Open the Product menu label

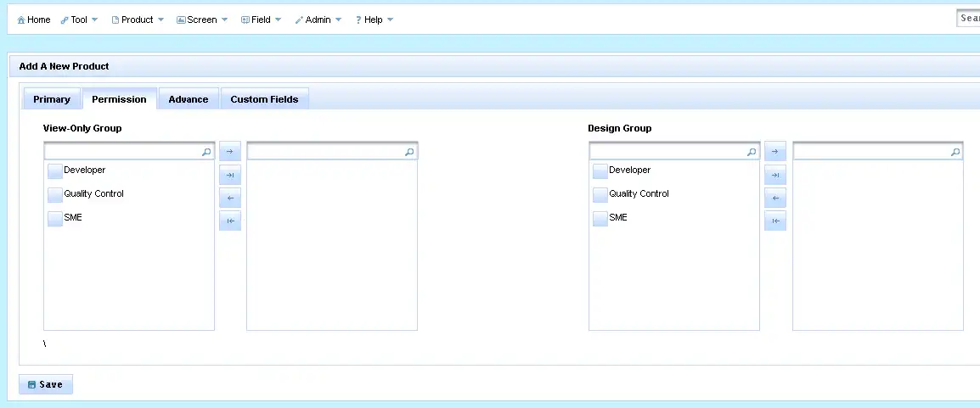pos(138,20)
